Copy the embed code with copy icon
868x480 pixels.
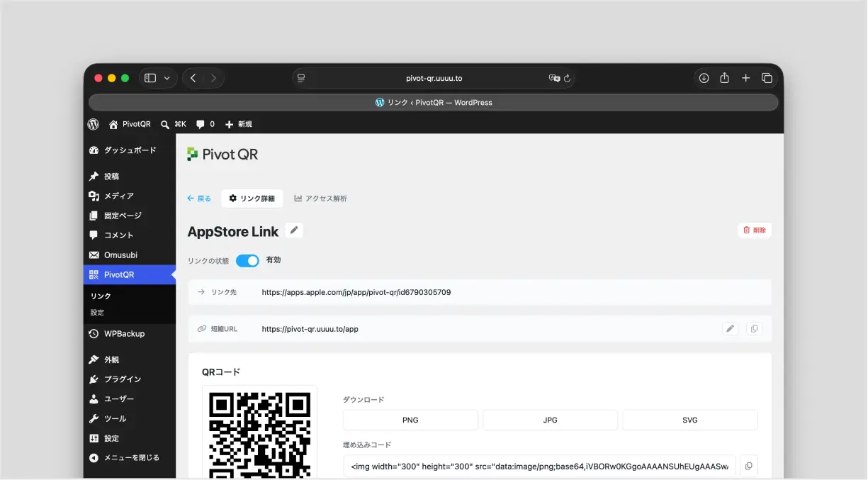pyautogui.click(x=748, y=467)
